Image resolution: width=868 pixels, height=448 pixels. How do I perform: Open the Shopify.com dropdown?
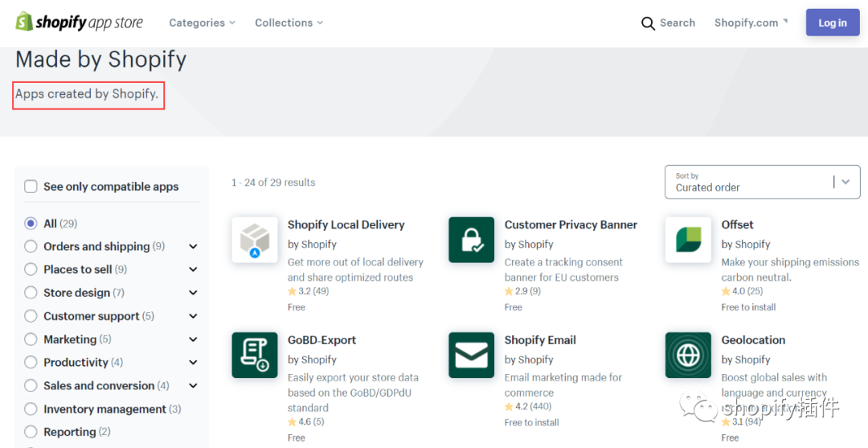click(751, 23)
